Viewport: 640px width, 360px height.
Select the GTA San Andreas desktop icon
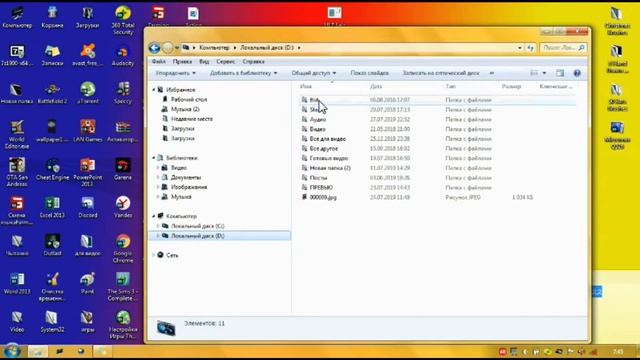[x=17, y=172]
